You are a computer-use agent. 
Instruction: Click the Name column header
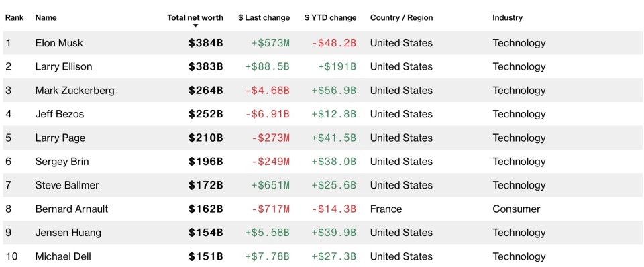46,17
